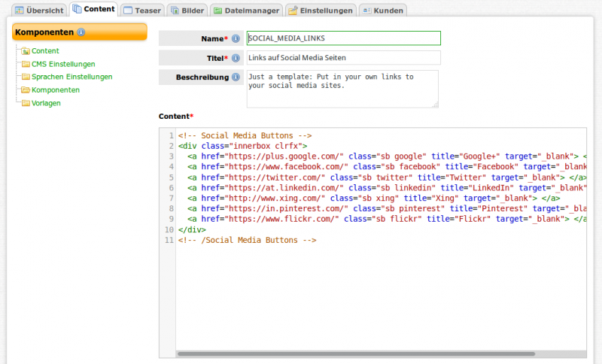Click the info icon beside Beschreibung label
Viewport: 602px width, 364px height.
(236, 77)
